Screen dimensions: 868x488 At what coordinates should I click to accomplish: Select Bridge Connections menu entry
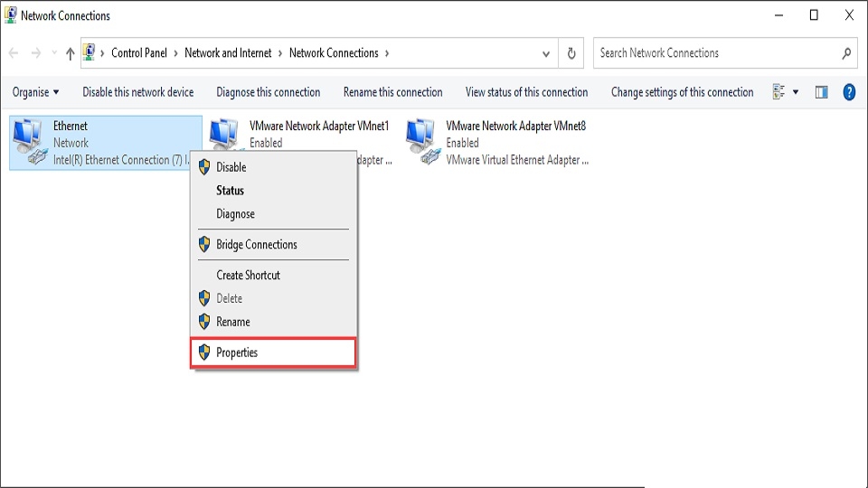pos(273,244)
